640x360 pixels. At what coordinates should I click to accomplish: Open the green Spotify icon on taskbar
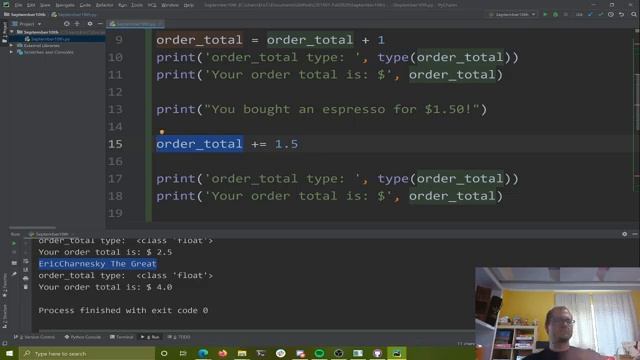coord(319,353)
